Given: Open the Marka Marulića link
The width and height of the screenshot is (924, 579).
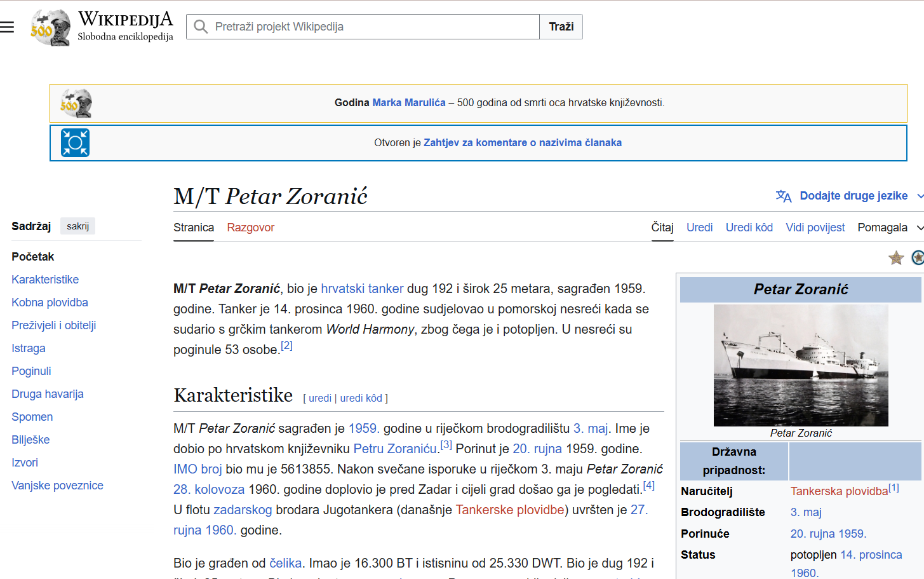Looking at the screenshot, I should [x=408, y=103].
